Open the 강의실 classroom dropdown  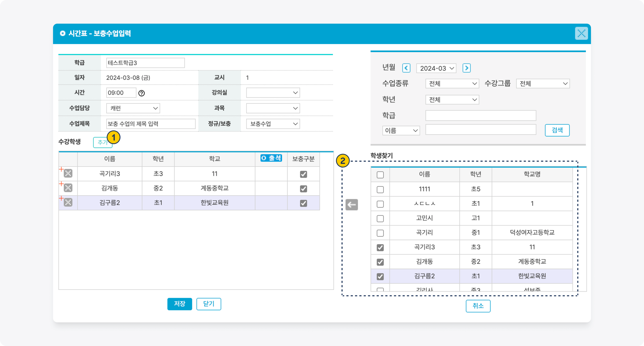pos(273,93)
